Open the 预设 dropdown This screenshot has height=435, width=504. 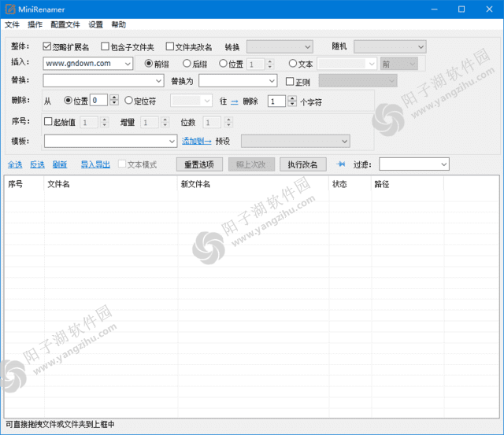pyautogui.click(x=295, y=142)
